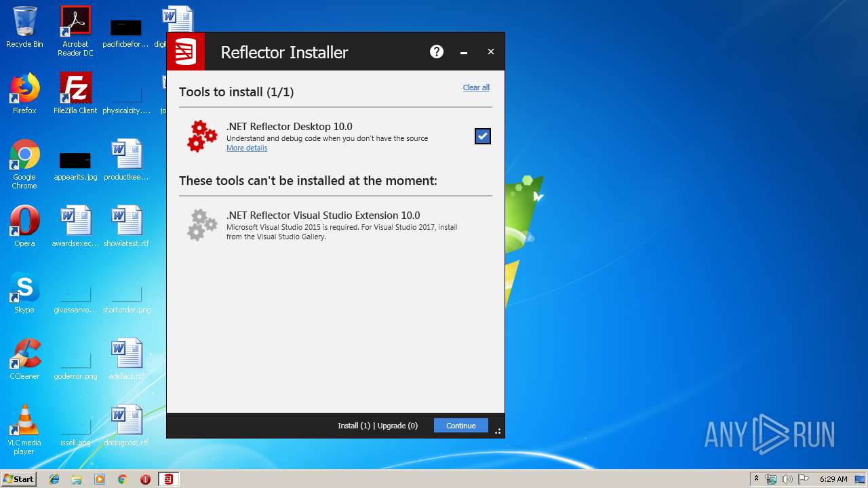The width and height of the screenshot is (868, 488).
Task: Select the VLC media player desktop icon
Action: pos(24,430)
